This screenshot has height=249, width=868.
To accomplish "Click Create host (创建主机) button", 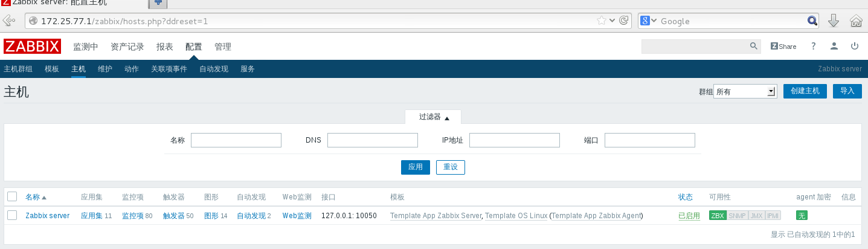I will [x=805, y=91].
